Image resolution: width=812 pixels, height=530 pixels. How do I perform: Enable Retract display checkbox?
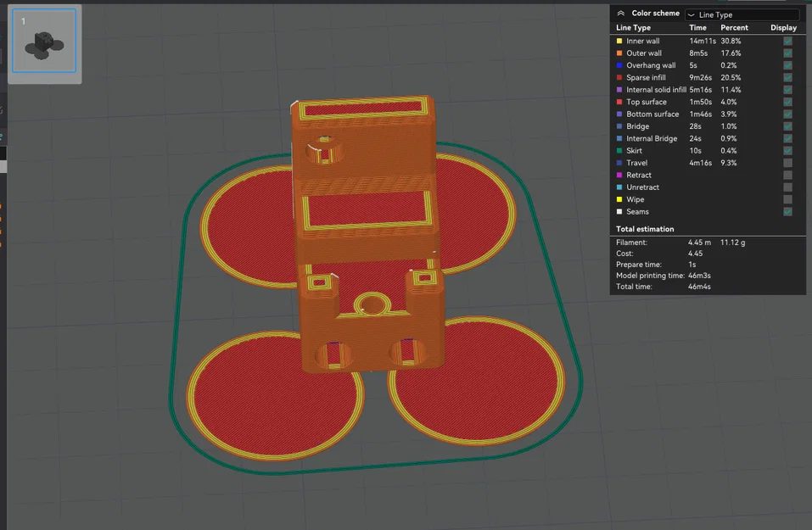coord(787,175)
